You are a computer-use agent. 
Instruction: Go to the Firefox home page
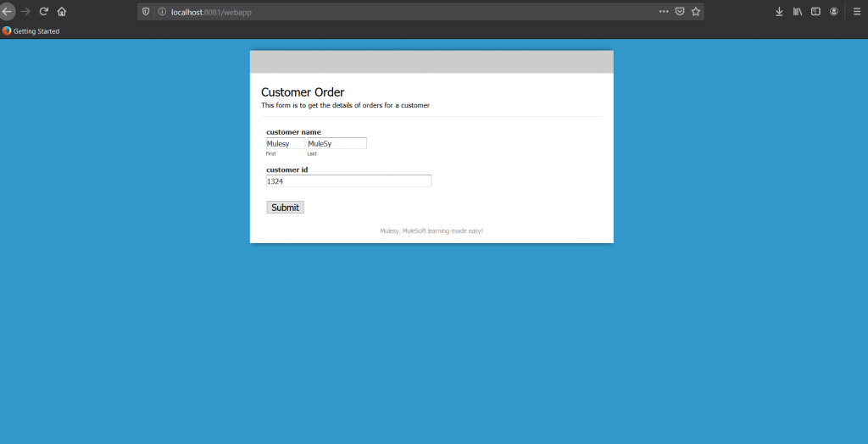tap(62, 12)
